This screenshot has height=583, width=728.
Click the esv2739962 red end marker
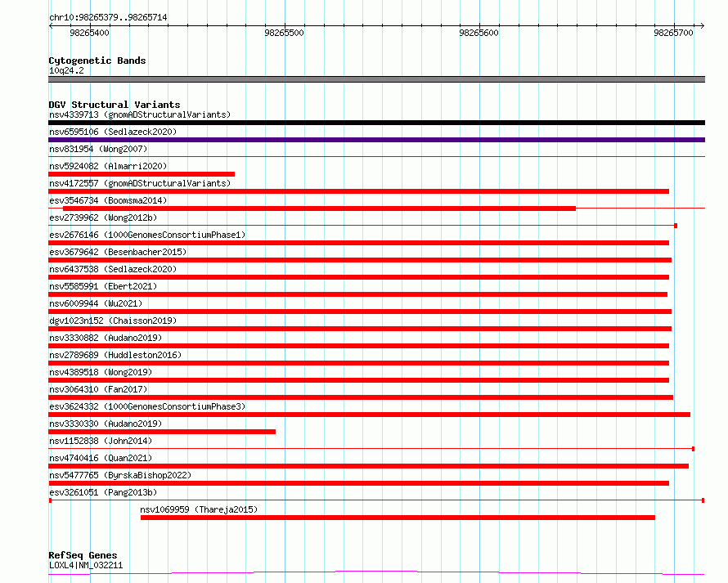676,226
